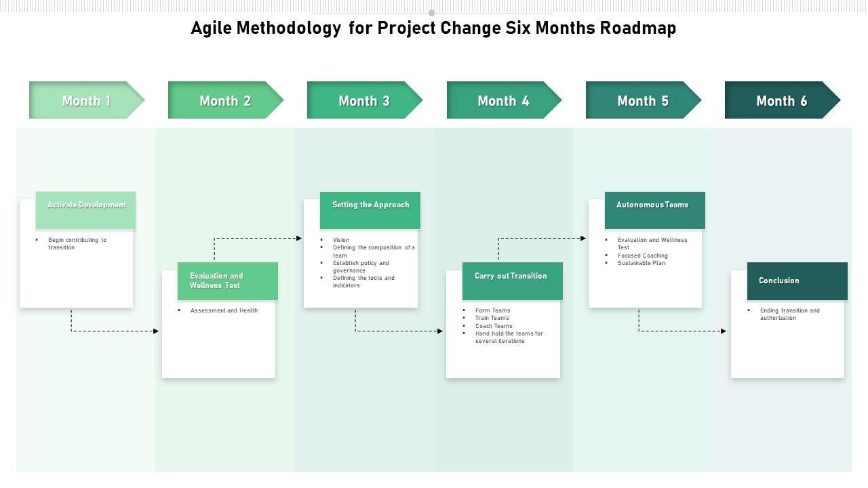Click the Setting the Approach header
868x488 pixels.
point(370,209)
